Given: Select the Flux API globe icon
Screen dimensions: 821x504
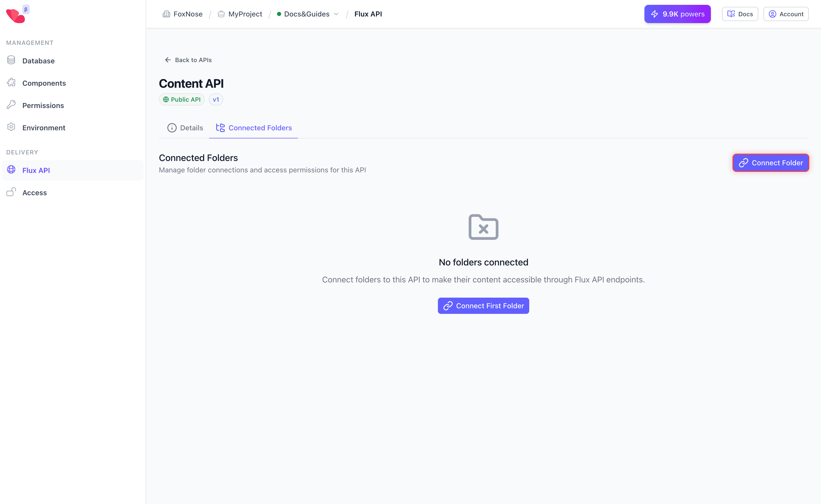Looking at the screenshot, I should click(x=11, y=170).
